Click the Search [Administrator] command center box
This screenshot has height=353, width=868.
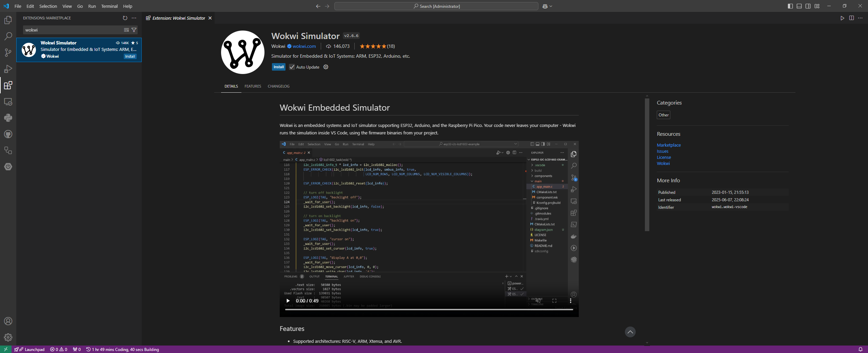coord(436,6)
